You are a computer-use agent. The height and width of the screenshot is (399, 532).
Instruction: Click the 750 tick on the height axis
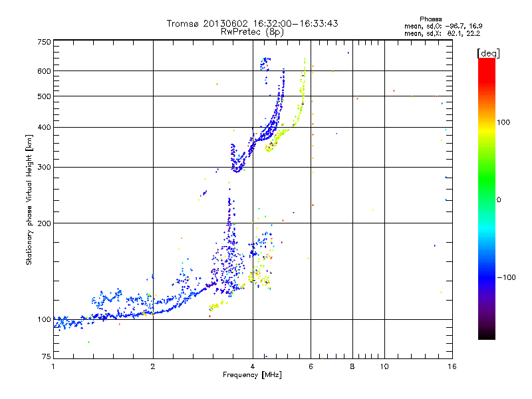coord(45,42)
